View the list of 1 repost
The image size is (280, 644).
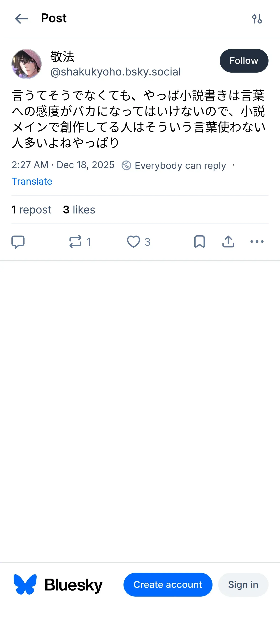tap(32, 210)
